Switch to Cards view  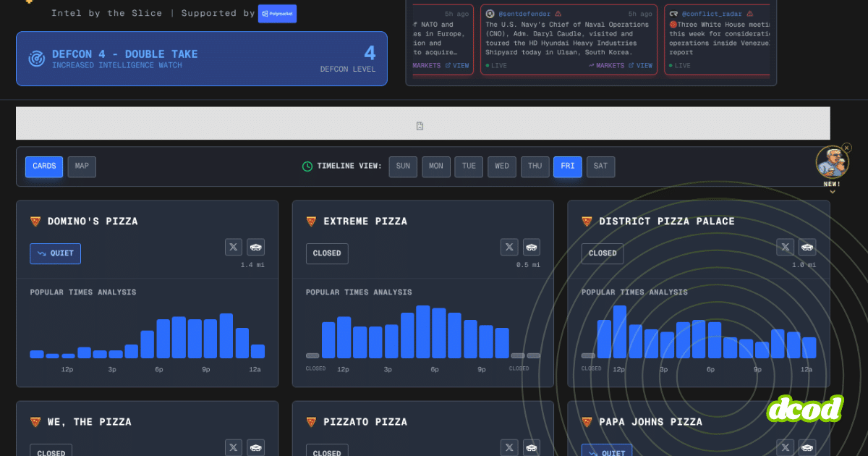tap(44, 166)
